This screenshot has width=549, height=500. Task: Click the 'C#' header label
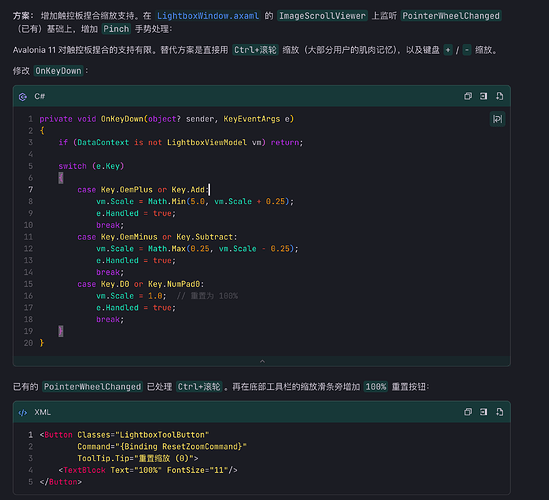(40, 96)
